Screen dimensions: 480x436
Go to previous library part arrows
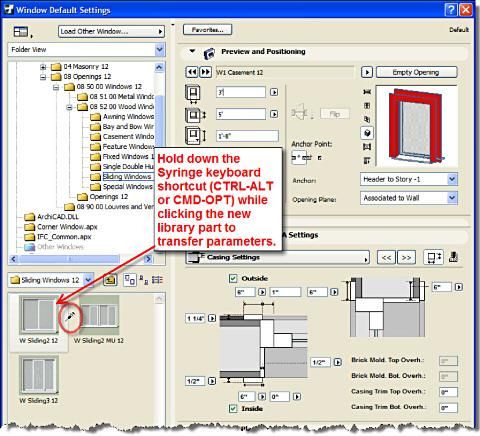point(192,72)
